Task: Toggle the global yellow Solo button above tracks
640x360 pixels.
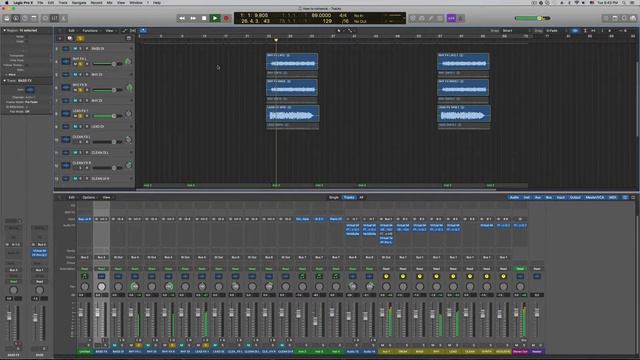Action: coord(80,38)
